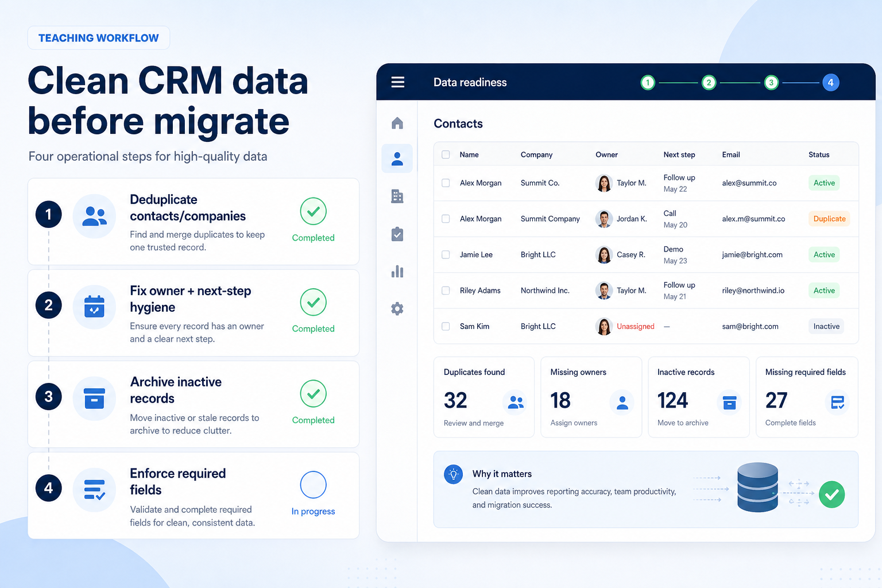
Task: Click the archive icon in Inactive records card
Action: tap(729, 402)
